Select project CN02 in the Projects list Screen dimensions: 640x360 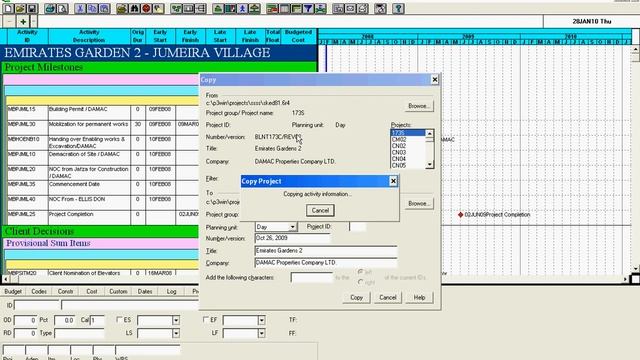coord(408,146)
